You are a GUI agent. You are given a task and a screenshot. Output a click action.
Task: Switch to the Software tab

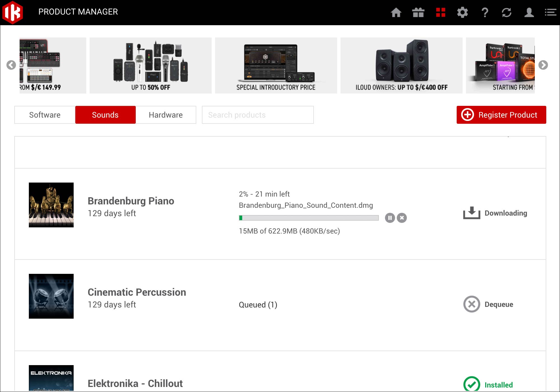(x=45, y=115)
